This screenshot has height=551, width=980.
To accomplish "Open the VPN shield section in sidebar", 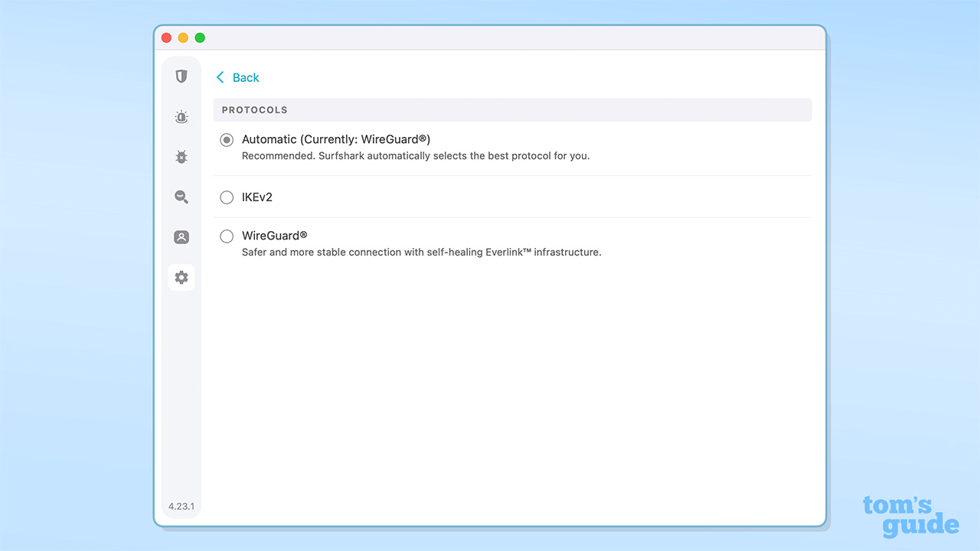I will click(x=181, y=77).
